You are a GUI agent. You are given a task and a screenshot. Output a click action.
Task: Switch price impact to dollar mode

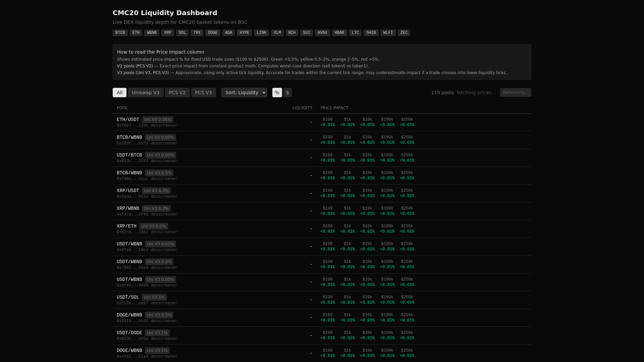coord(287,93)
